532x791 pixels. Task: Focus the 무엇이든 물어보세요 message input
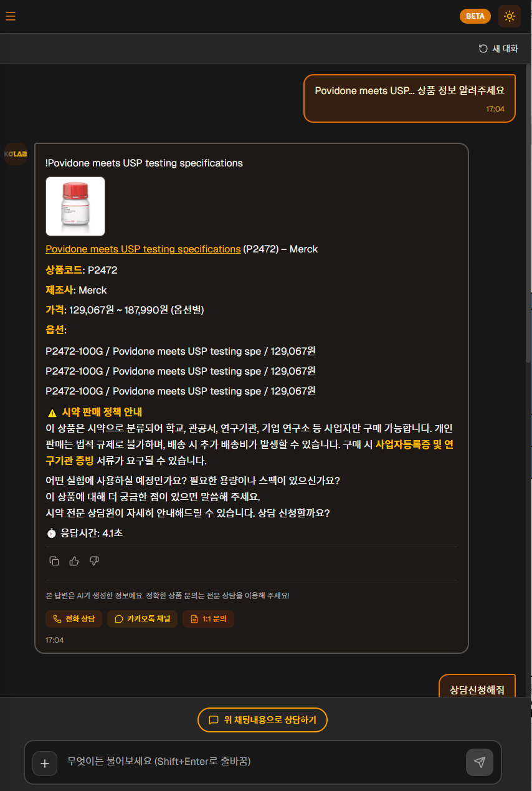[262, 762]
